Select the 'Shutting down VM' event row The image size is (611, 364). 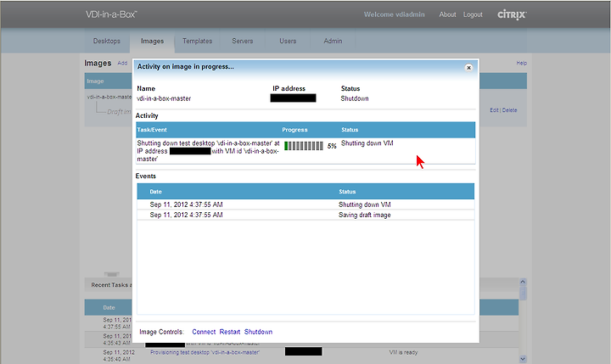(305, 204)
